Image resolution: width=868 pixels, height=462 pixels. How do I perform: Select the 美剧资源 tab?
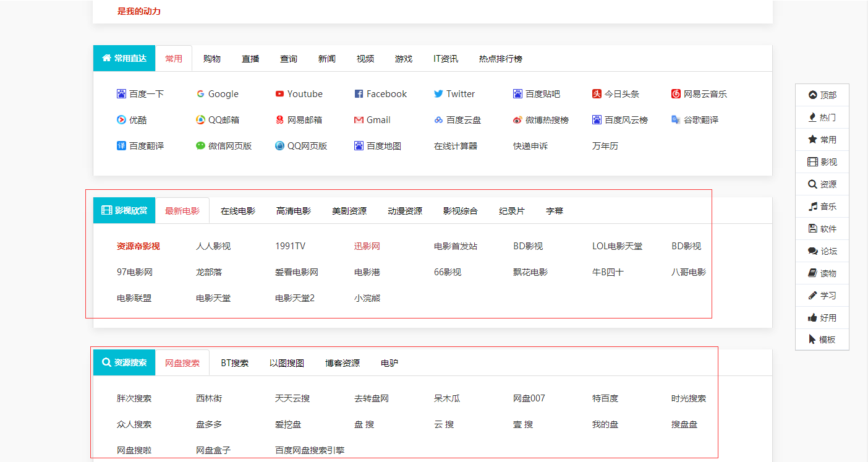pos(349,211)
